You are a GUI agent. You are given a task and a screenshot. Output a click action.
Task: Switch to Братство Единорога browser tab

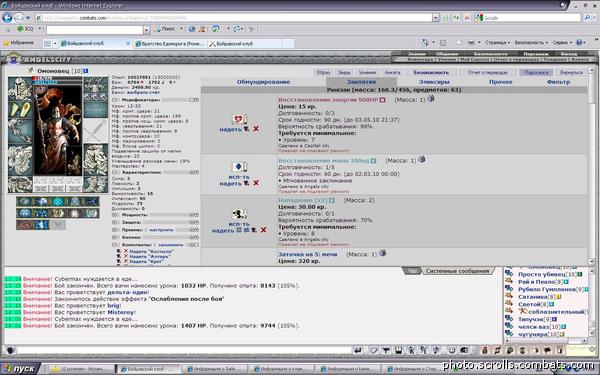[170, 44]
